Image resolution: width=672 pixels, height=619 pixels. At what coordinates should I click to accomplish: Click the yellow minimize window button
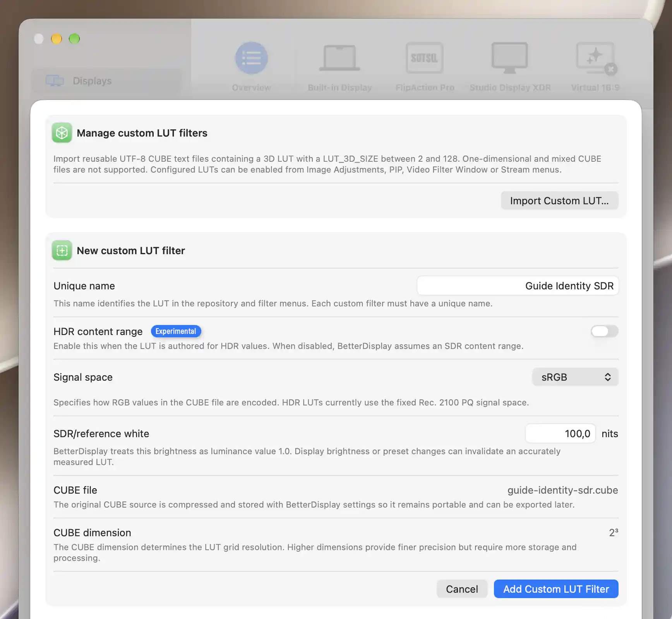tap(57, 39)
